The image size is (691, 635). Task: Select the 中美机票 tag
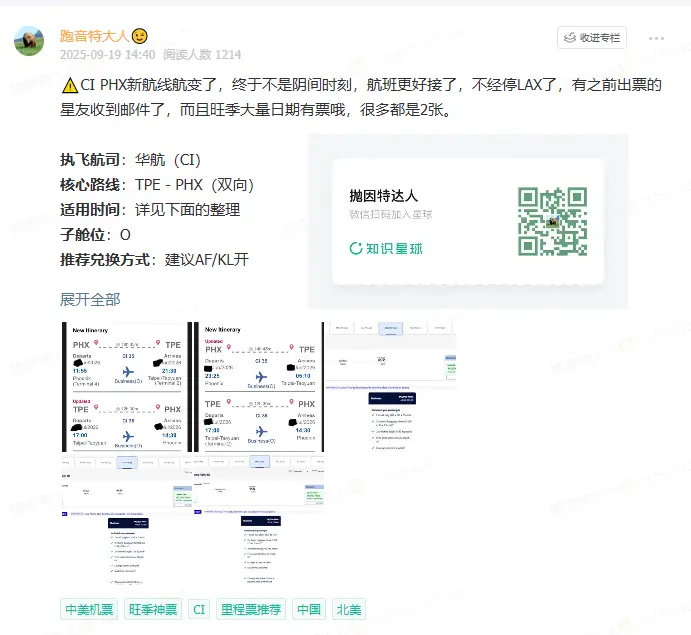tap(90, 609)
